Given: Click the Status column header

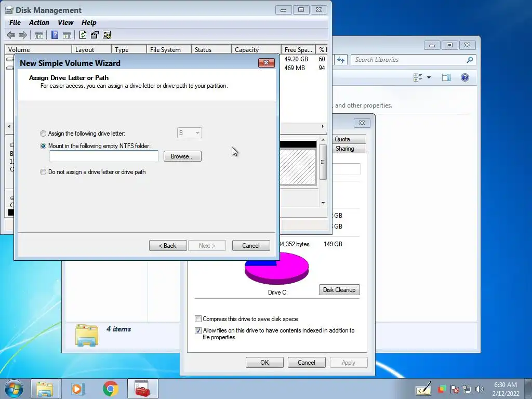Looking at the screenshot, I should (x=211, y=49).
